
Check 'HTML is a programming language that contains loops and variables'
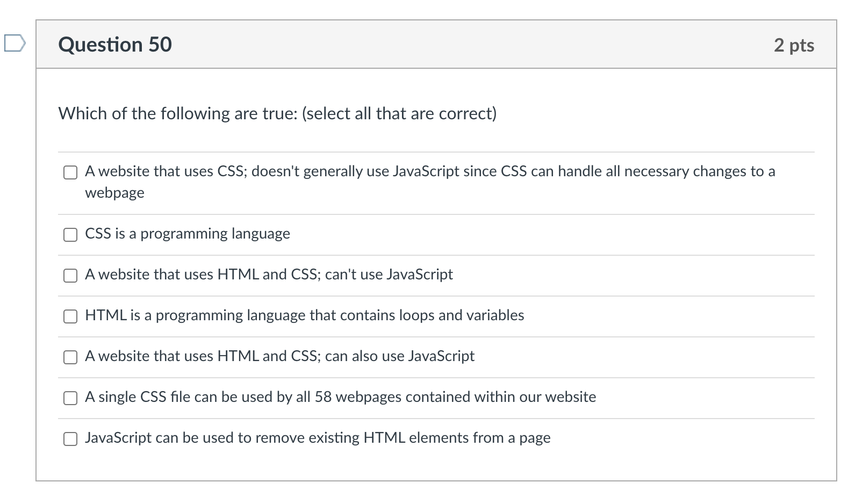pos(70,316)
